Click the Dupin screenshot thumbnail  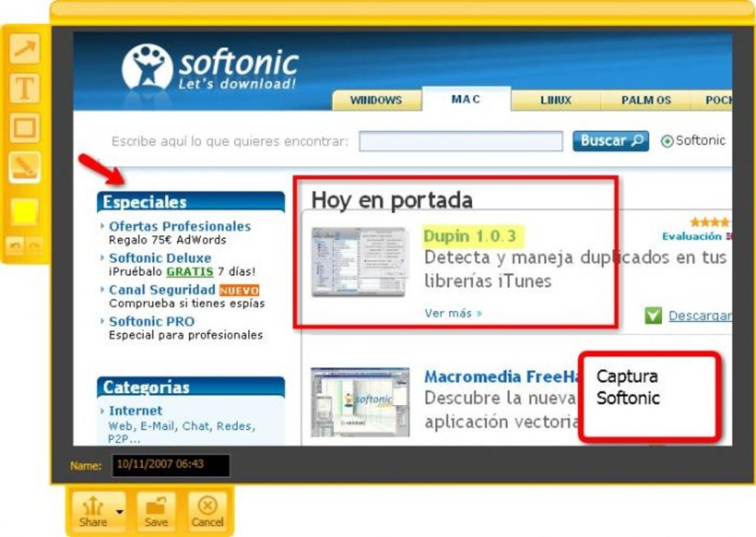359,262
